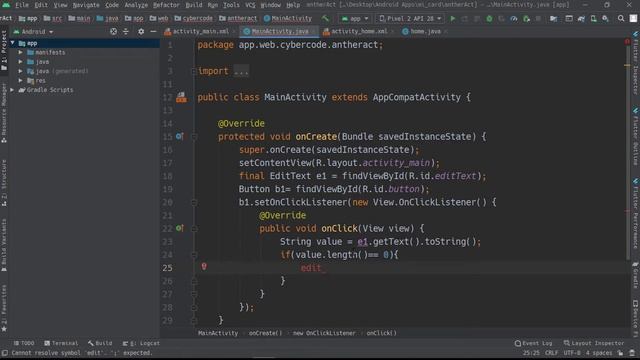The image size is (640, 360).
Task: Open the Android view selector dropdown
Action: [33, 31]
